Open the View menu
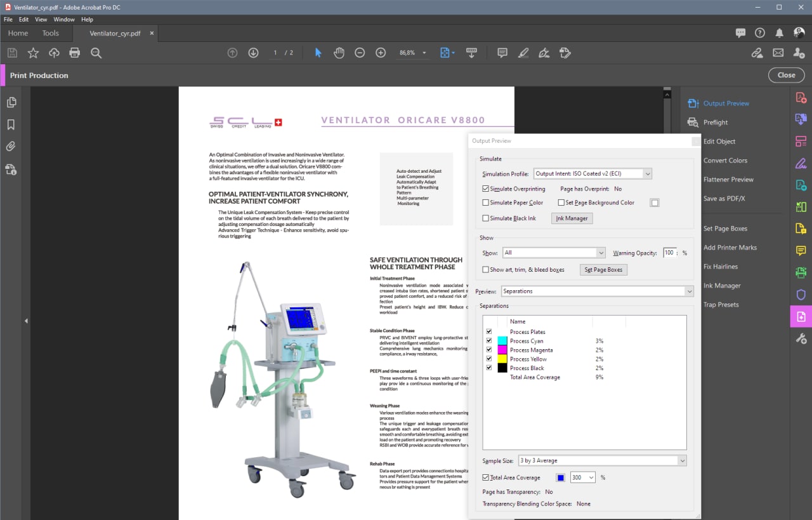812x520 pixels. click(x=41, y=20)
